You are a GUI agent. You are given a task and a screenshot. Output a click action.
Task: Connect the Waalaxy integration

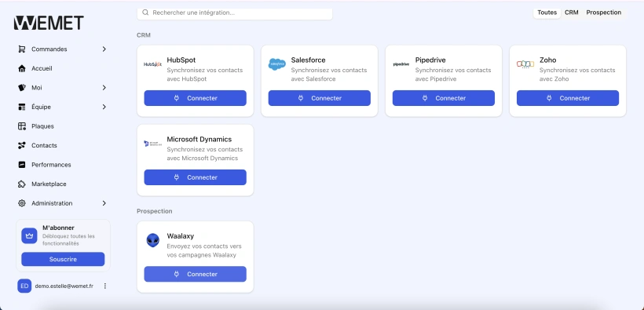tap(195, 274)
